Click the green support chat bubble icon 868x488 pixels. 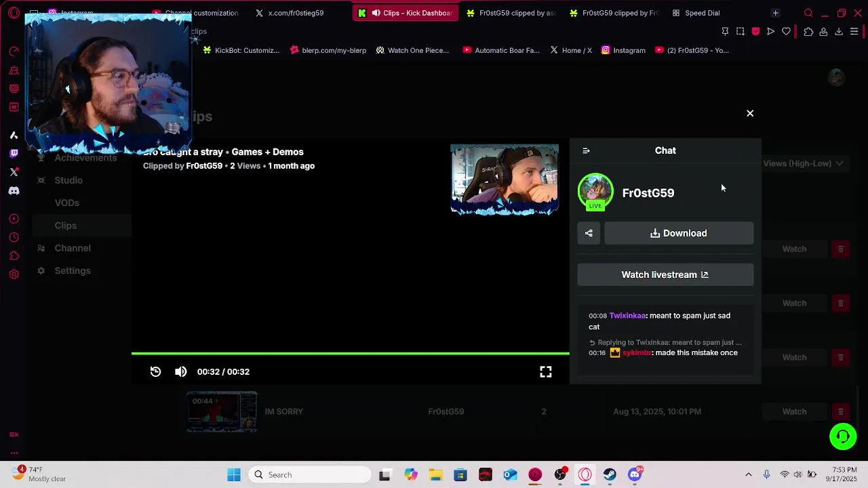click(843, 436)
